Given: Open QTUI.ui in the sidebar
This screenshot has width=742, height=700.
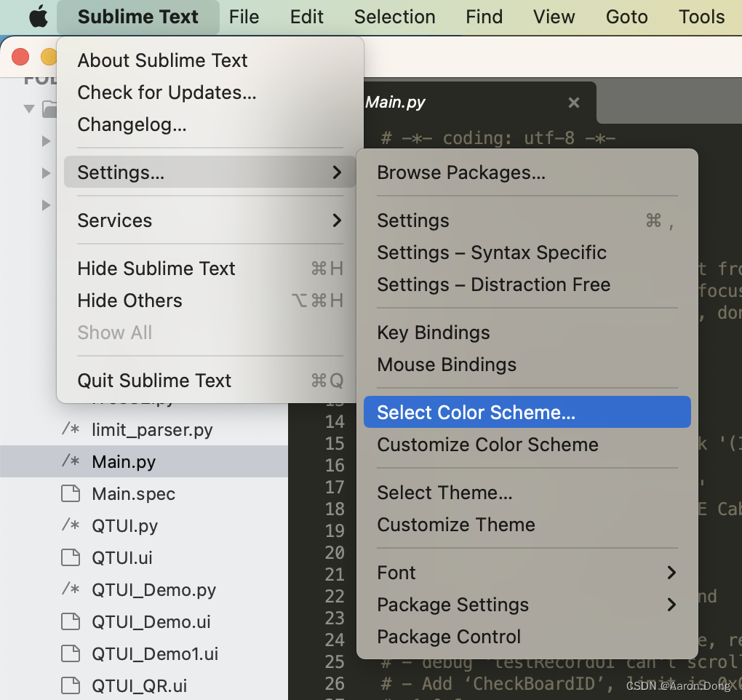Looking at the screenshot, I should pos(122,557).
